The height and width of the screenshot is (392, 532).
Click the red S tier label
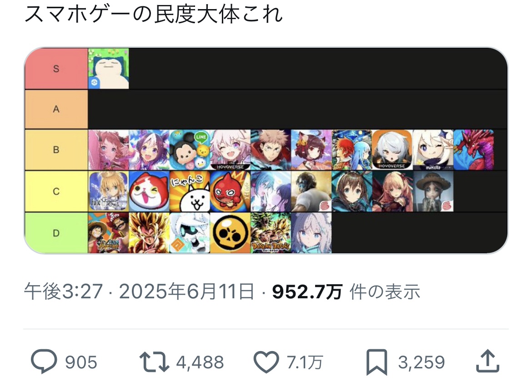click(56, 69)
